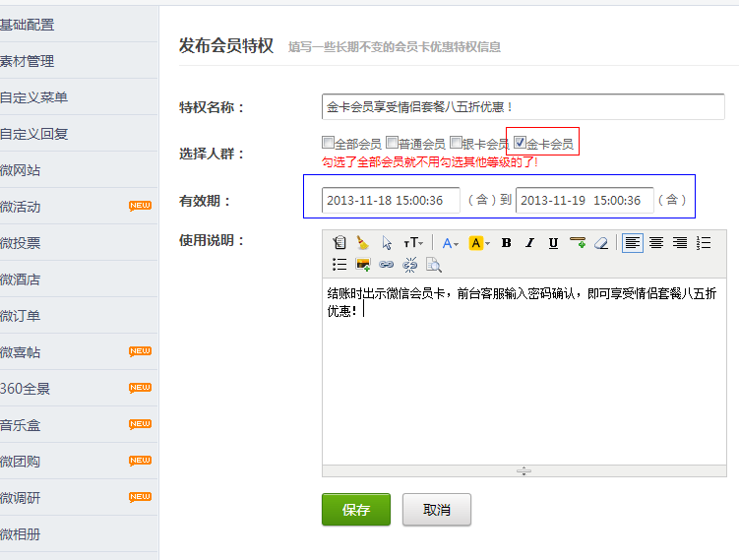
Task: Click the eraser clear-formatting icon
Action: click(601, 243)
